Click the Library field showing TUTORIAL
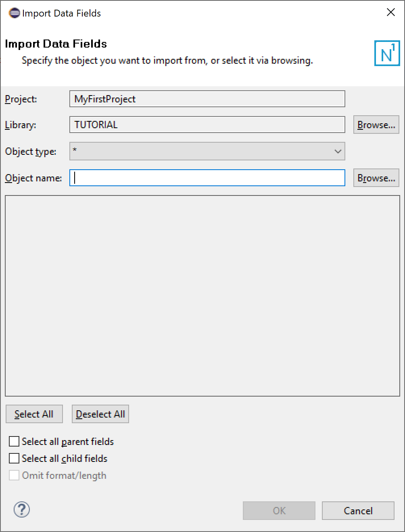The height and width of the screenshot is (532, 405). pos(207,125)
